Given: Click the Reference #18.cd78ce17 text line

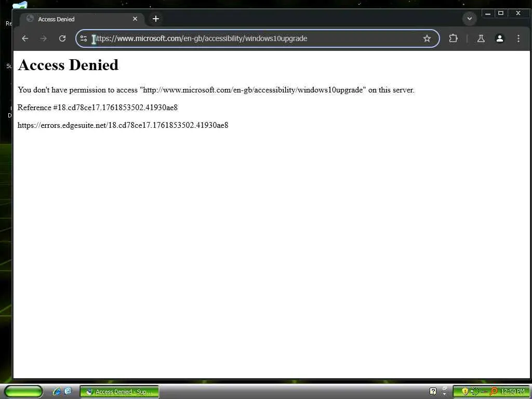Looking at the screenshot, I should (x=98, y=108).
